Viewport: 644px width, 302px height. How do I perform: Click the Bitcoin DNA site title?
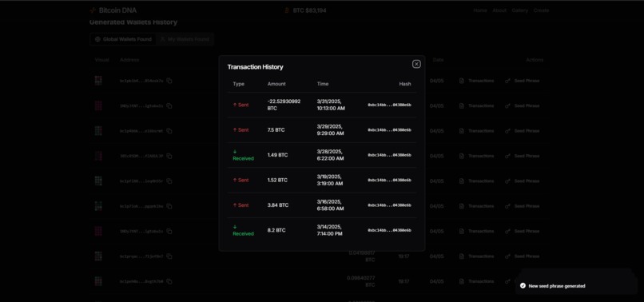tap(117, 10)
